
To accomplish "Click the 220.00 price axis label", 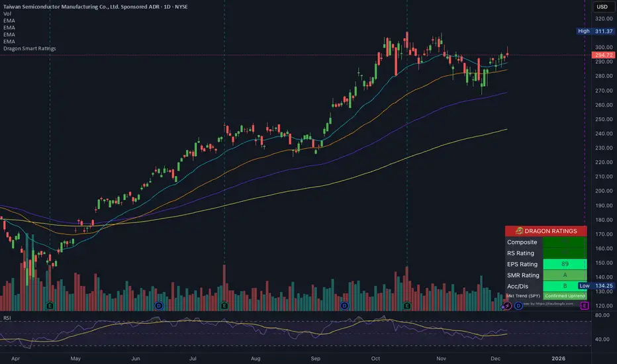I will click(x=604, y=162).
